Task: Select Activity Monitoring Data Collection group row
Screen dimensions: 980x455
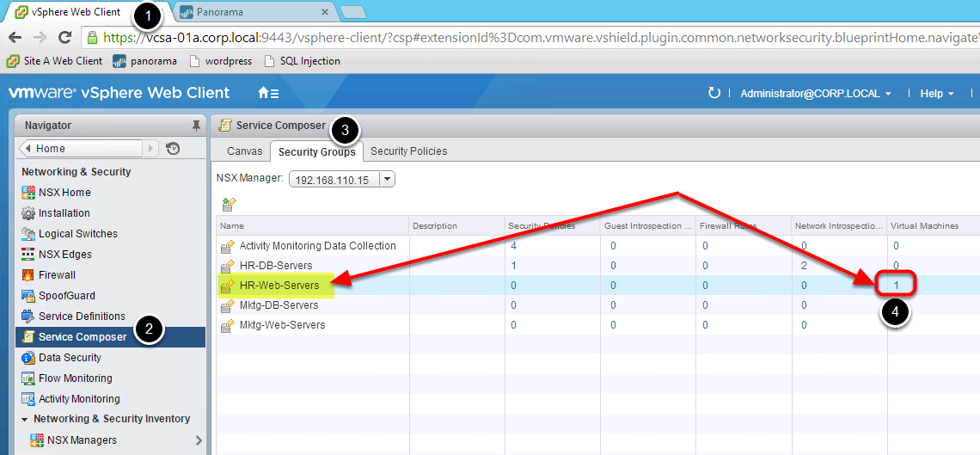Action: tap(598, 246)
